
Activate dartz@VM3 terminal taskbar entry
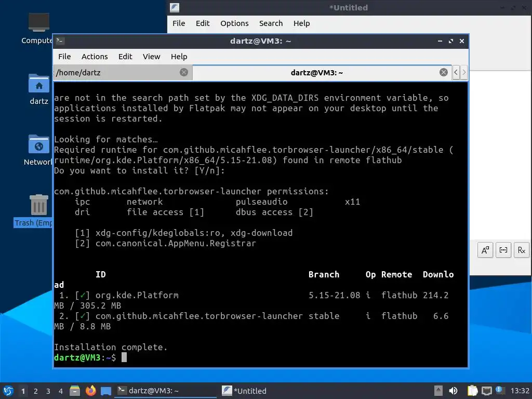point(166,391)
